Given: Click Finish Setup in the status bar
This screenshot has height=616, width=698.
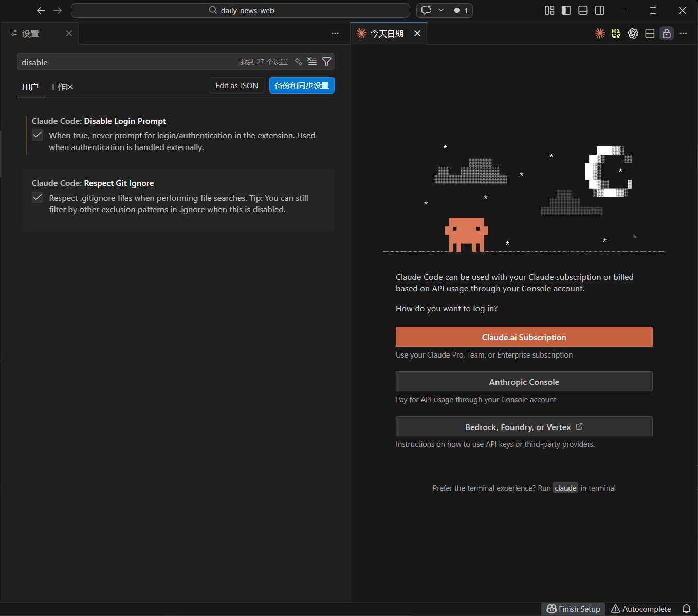Looking at the screenshot, I should pyautogui.click(x=573, y=609).
